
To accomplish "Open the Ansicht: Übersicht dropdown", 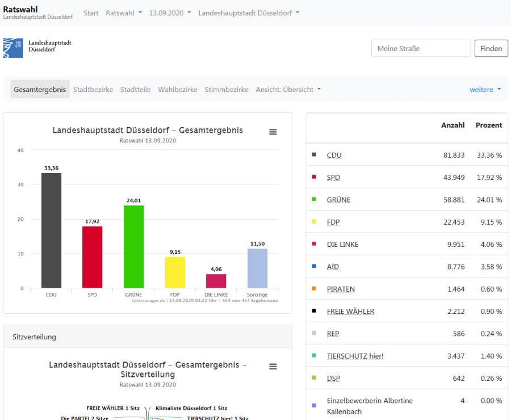I will 288,89.
